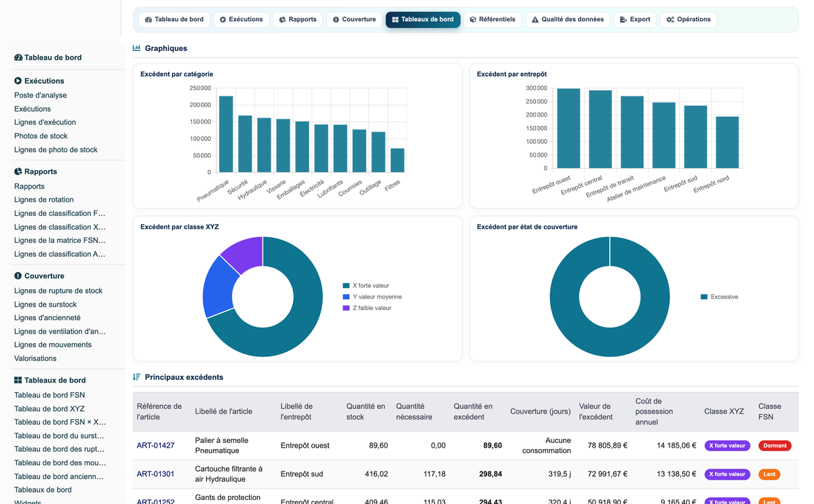
Task: Open sidebar Exécutions link under Poste d'analyse
Action: (33, 109)
